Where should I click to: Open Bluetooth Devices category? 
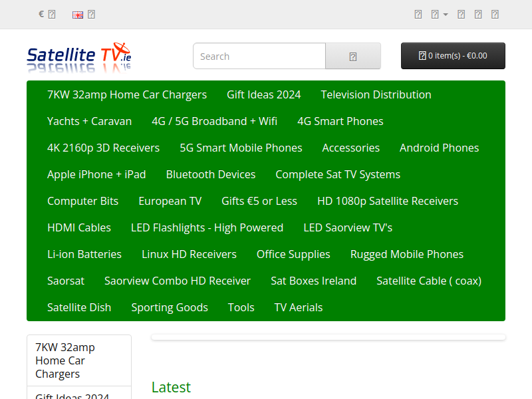click(x=211, y=174)
